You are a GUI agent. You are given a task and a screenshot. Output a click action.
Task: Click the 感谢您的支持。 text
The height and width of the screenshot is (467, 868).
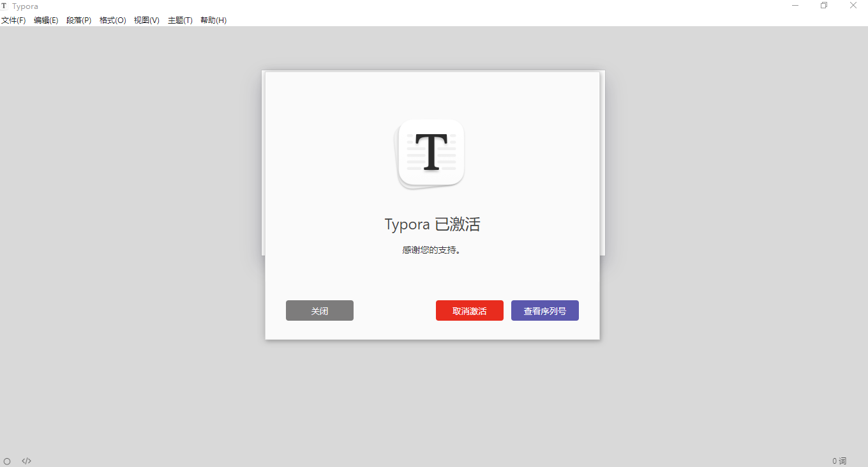(431, 250)
